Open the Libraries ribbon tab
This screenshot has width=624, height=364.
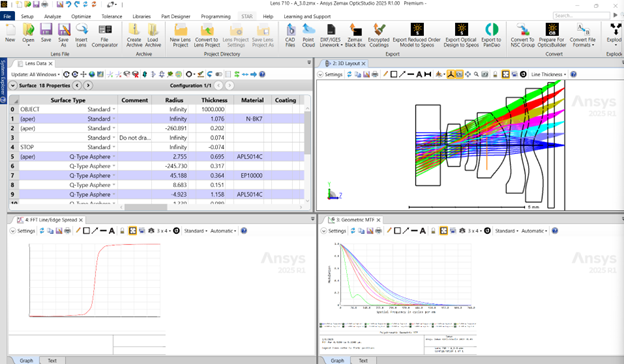pyautogui.click(x=141, y=16)
